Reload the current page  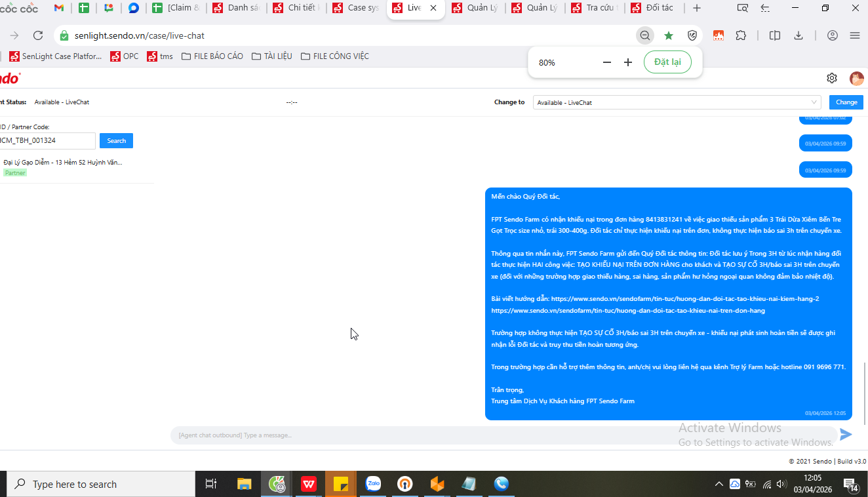[38, 35]
